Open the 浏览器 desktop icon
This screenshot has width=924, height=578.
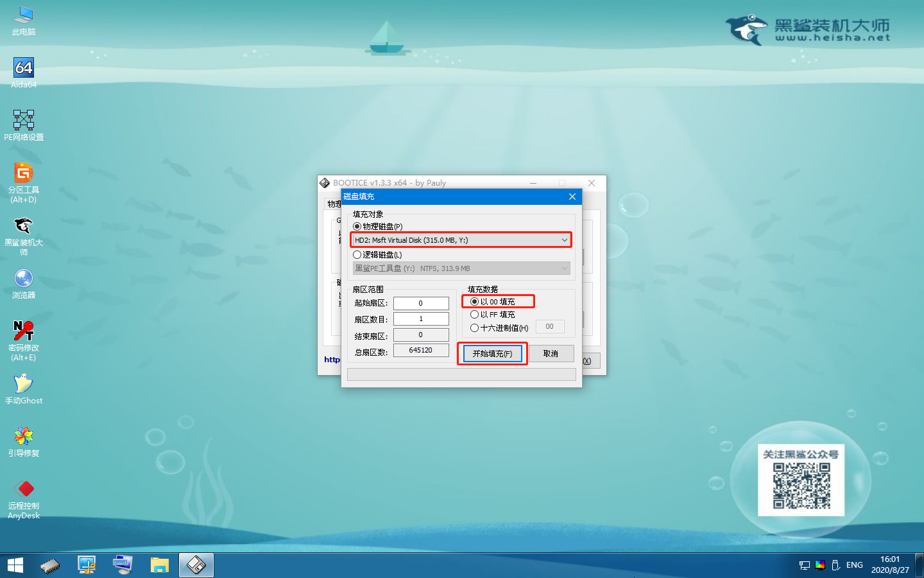click(24, 284)
